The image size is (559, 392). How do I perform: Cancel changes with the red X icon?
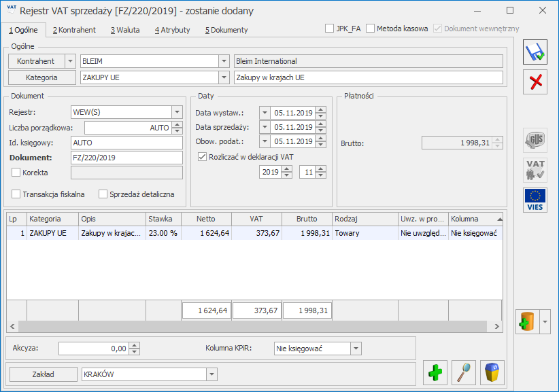(x=535, y=82)
